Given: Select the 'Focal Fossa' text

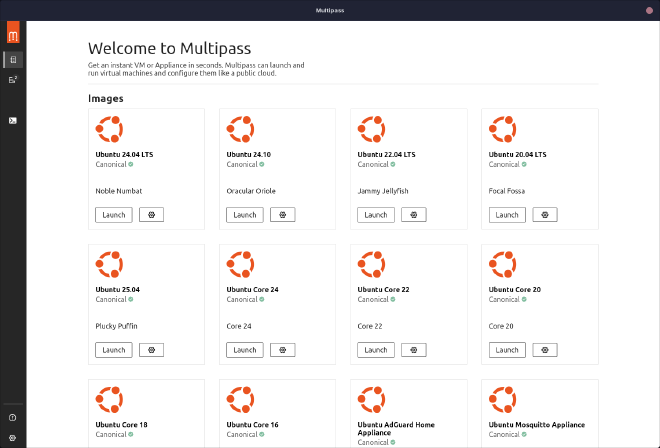Looking at the screenshot, I should pos(507,191).
